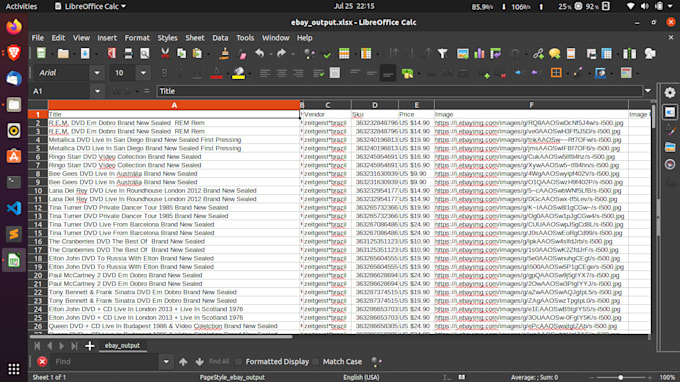Viewport: 680px width, 382px height.
Task: Toggle Wrap Text
Action: coord(319,73)
